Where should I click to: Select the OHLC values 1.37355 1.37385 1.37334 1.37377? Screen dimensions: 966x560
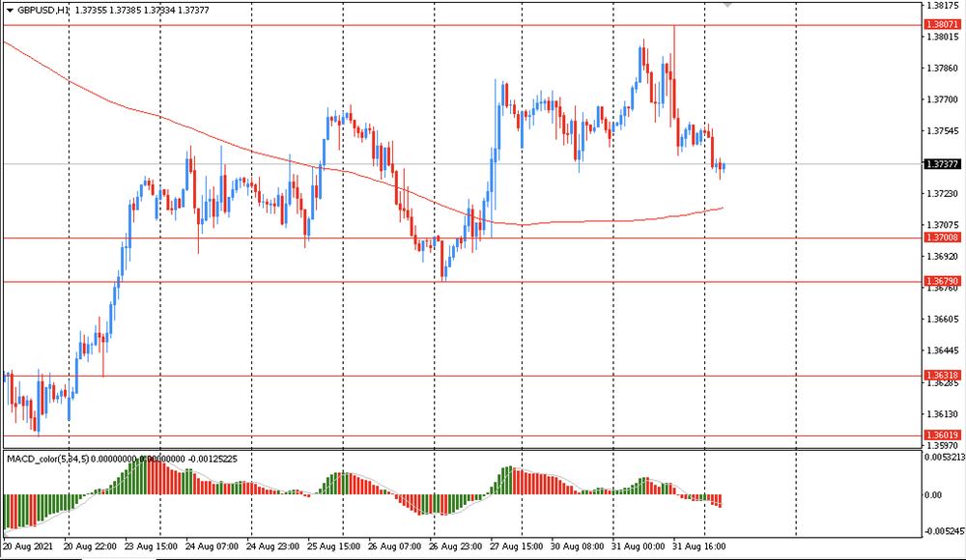(142, 11)
